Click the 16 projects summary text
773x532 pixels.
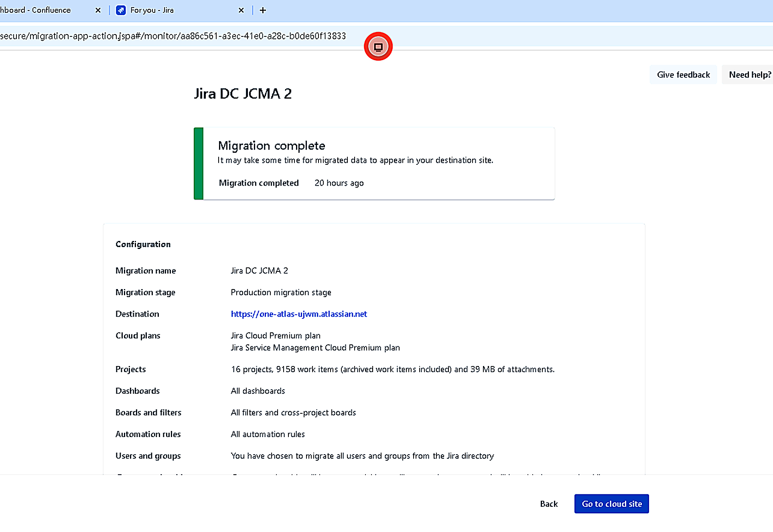pos(393,369)
